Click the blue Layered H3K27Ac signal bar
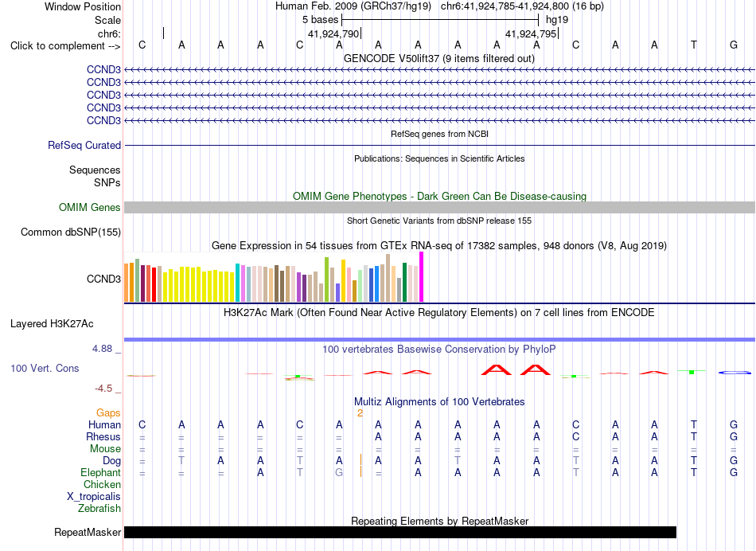The height and width of the screenshot is (551, 756). 439,340
